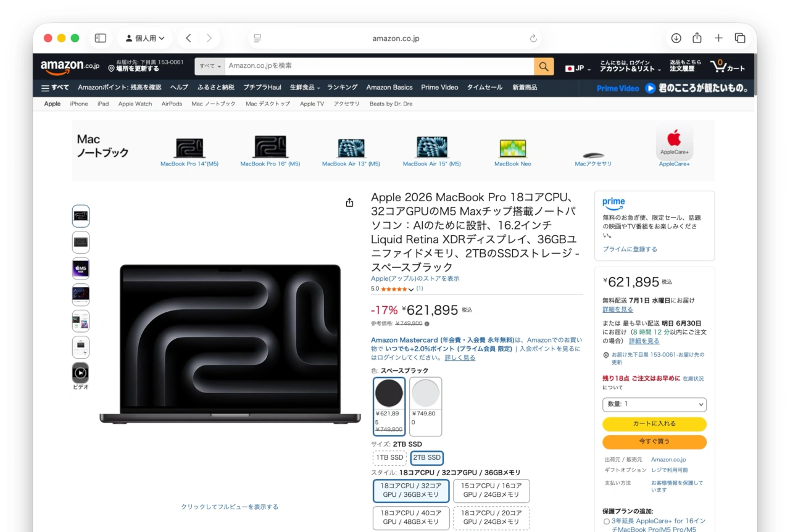
Task: Open the タイムセール nav item
Action: coord(484,88)
